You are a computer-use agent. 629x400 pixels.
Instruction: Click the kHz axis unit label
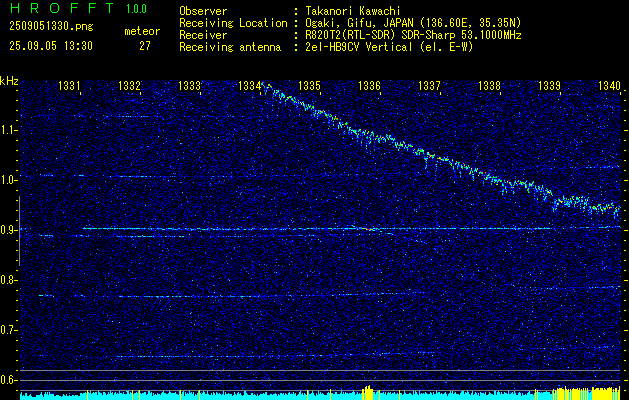[9, 81]
